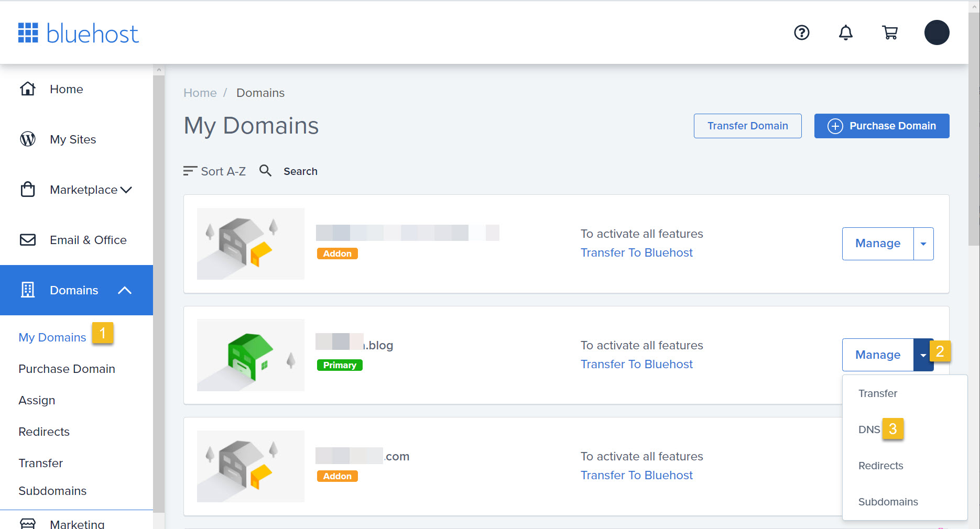
Task: Click the envelope icon for Email & Office
Action: tap(28, 240)
